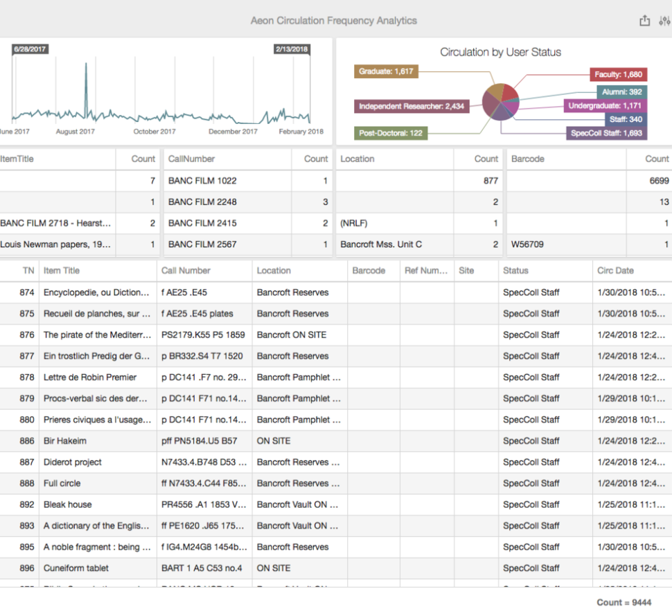Sort by the TN column header

click(x=28, y=271)
